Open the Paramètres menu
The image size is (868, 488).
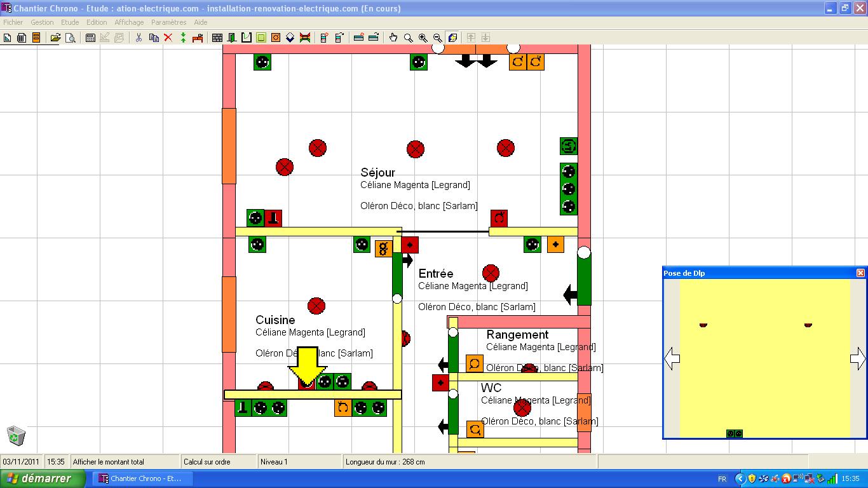pyautogui.click(x=169, y=22)
